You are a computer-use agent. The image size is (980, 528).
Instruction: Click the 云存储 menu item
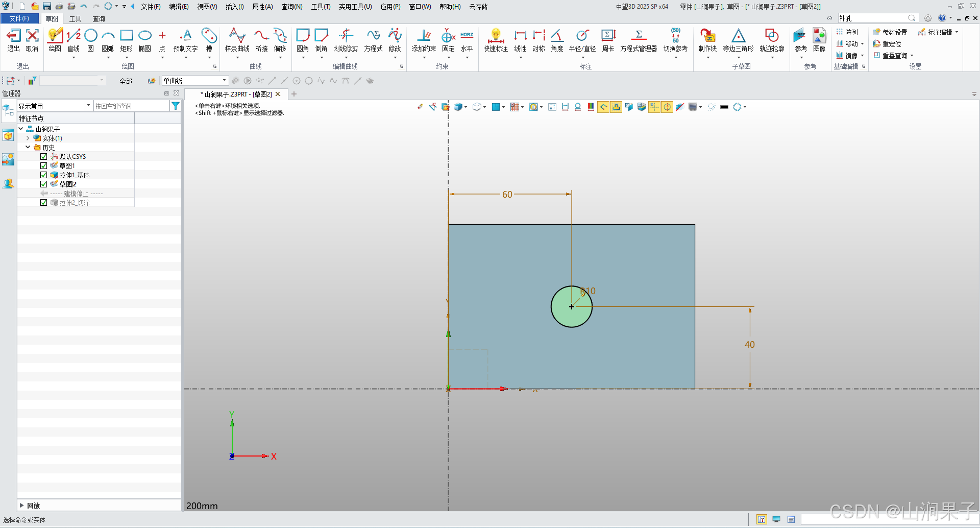[478, 7]
